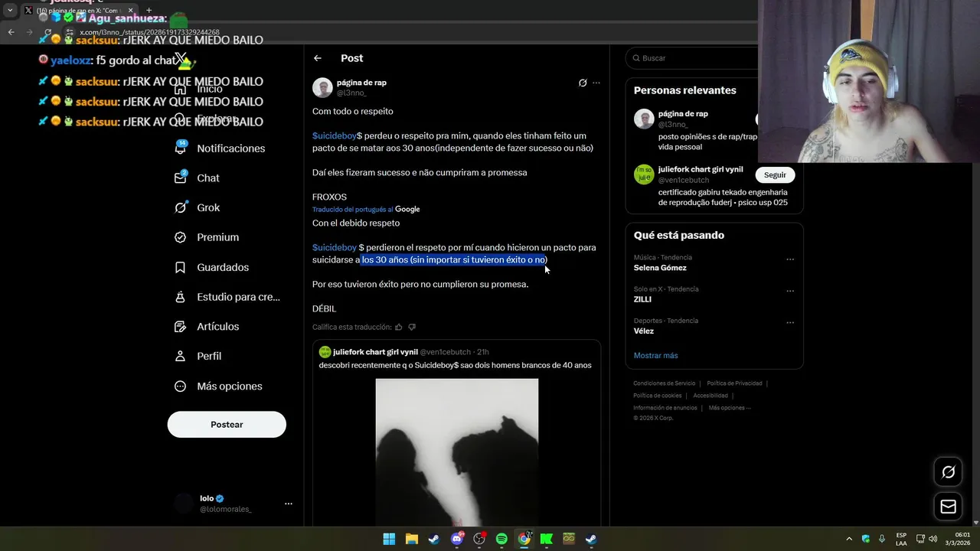Open Grok in the sidebar
This screenshot has width=980, height=551.
pyautogui.click(x=198, y=207)
